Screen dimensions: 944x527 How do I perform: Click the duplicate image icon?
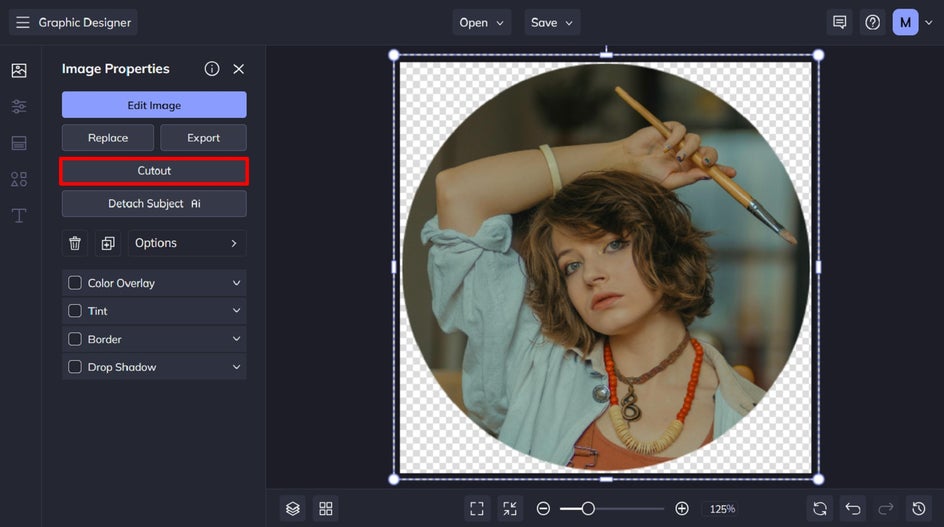(108, 243)
